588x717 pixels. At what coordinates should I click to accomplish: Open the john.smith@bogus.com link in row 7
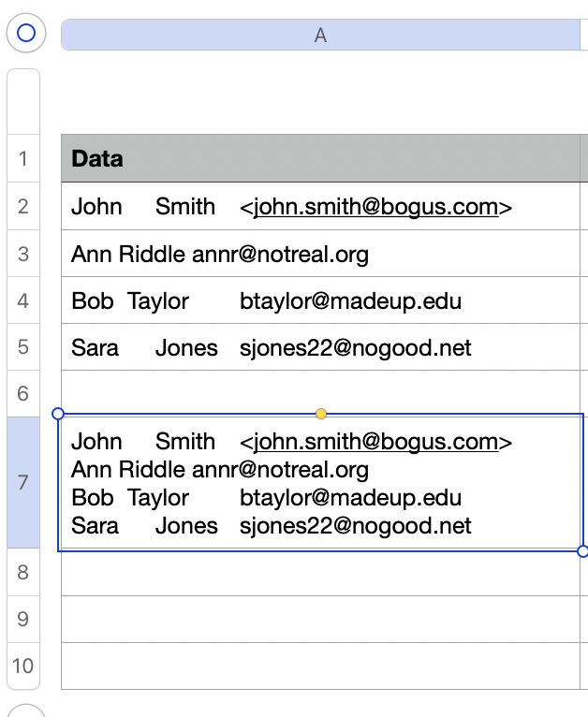375,442
